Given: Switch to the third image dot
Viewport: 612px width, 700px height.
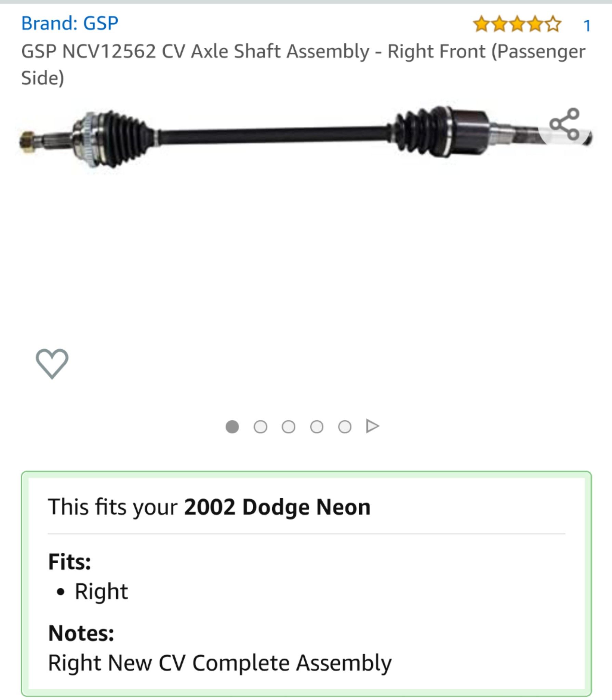Looking at the screenshot, I should tap(289, 427).
